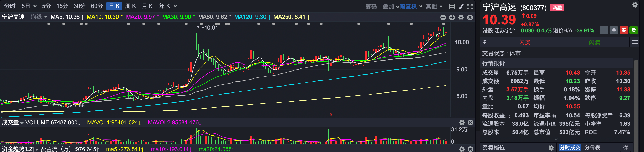Open the chart layout grid icon
Viewport: 644px width, 152px height.
coord(452,7)
